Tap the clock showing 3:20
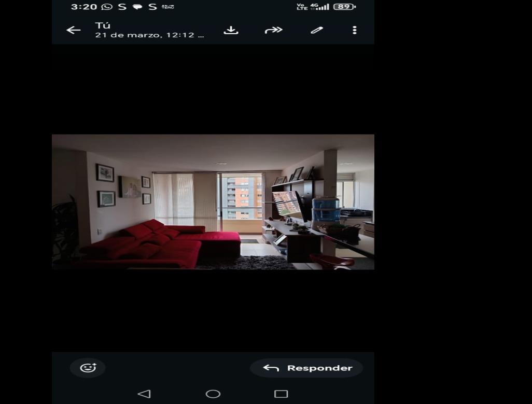The width and height of the screenshot is (532, 404). click(84, 7)
